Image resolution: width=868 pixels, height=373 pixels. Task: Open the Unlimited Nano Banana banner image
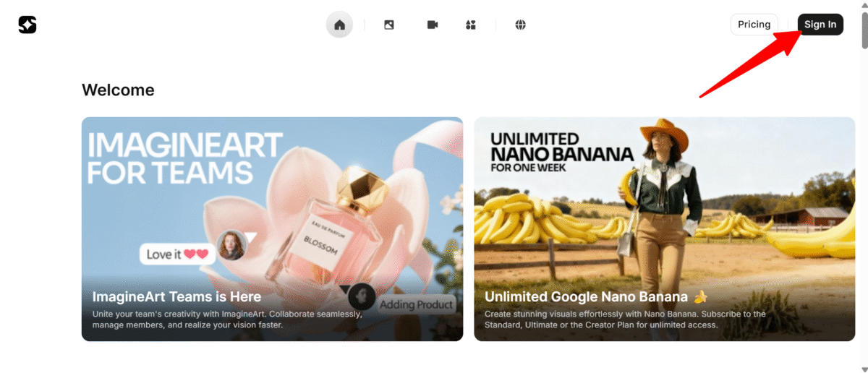click(664, 229)
